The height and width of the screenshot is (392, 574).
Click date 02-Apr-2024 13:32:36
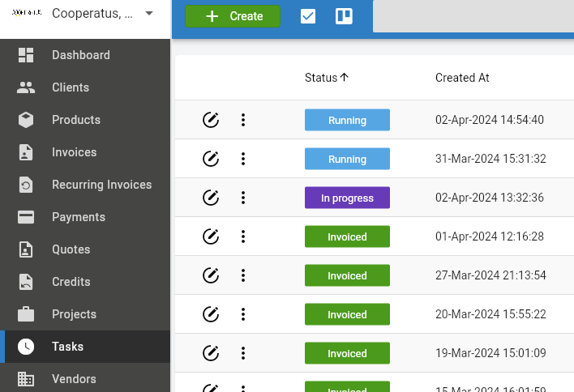[x=490, y=198]
